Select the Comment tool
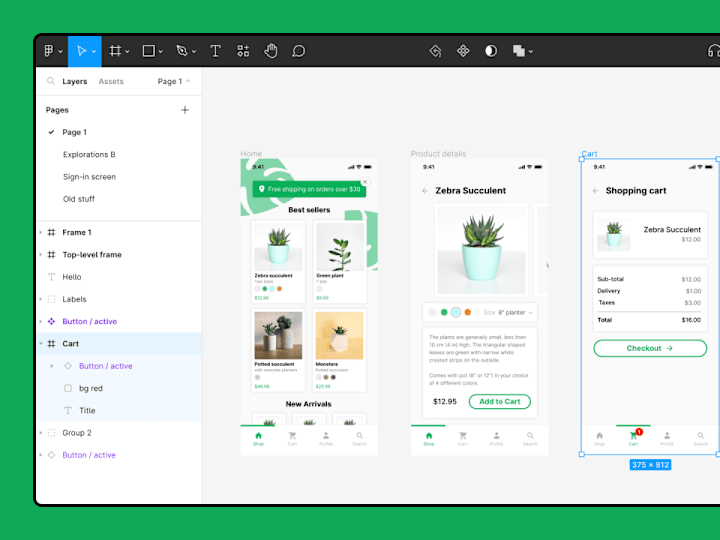 tap(298, 51)
